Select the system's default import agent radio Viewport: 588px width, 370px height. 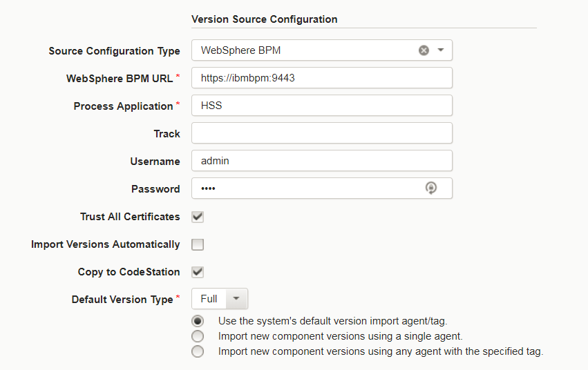[198, 321]
